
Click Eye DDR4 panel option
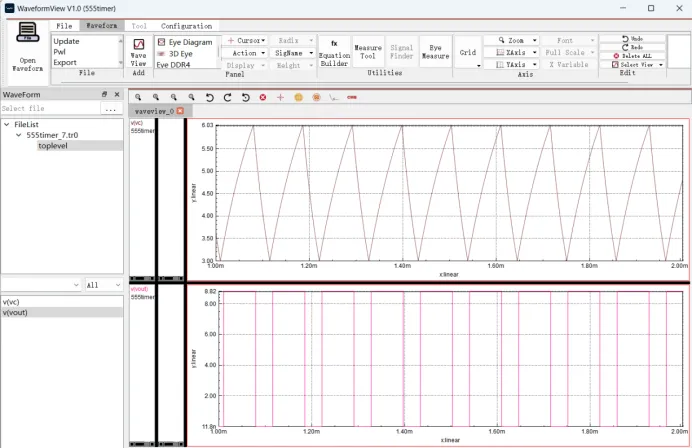[x=173, y=64]
